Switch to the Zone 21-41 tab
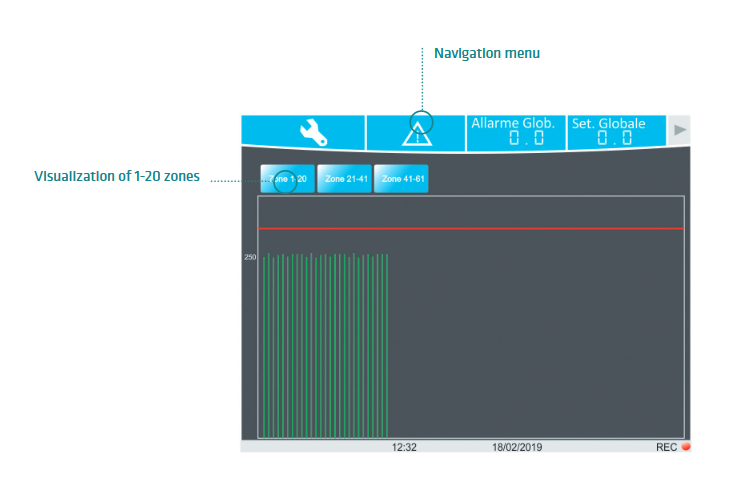Image resolution: width=750 pixels, height=498 pixels. tap(344, 179)
